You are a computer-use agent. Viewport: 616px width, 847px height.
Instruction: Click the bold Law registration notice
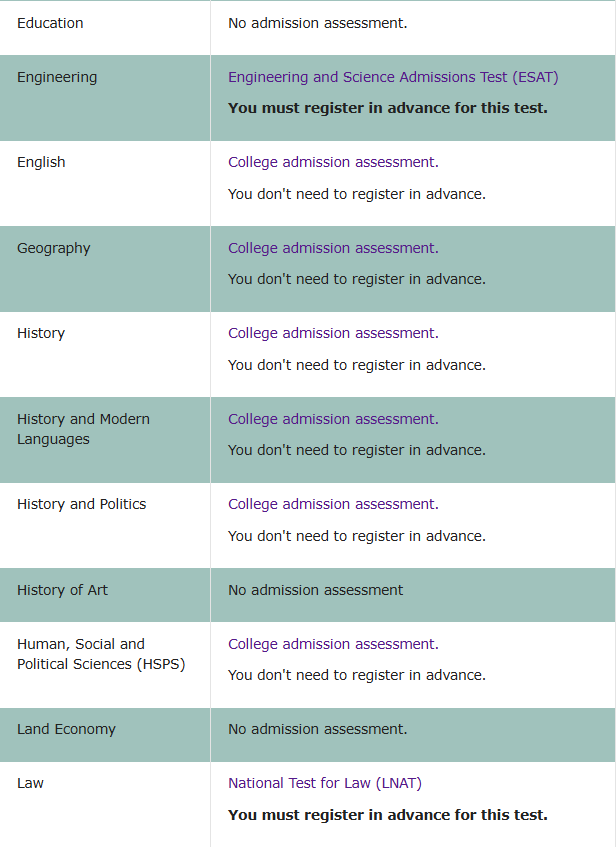387,815
